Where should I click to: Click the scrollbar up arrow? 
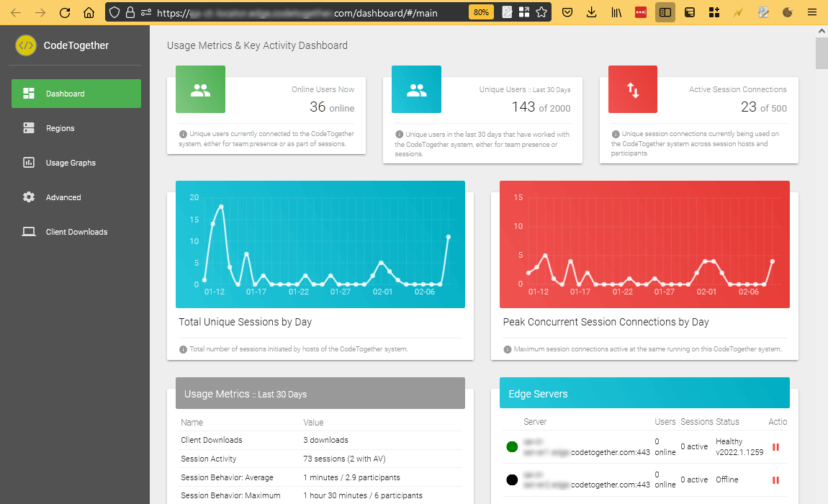click(821, 31)
